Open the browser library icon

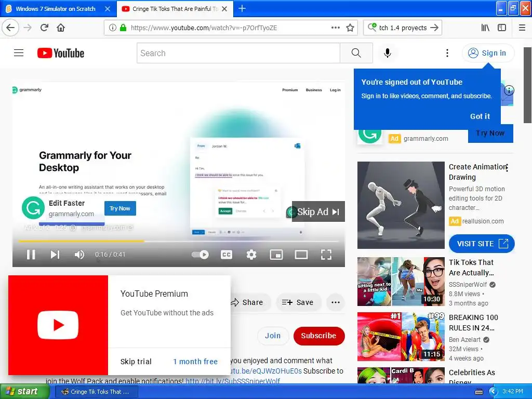click(x=485, y=28)
